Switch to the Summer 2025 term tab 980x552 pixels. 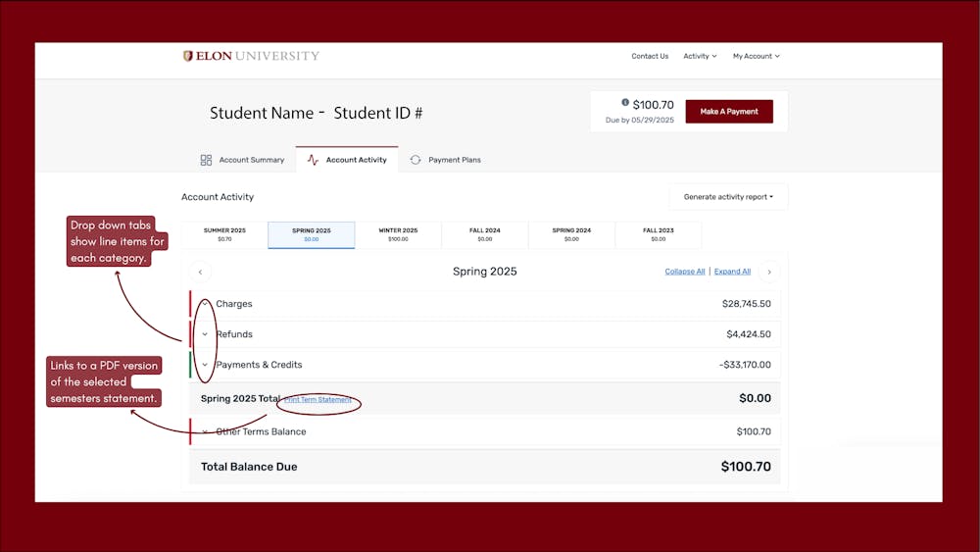click(224, 234)
